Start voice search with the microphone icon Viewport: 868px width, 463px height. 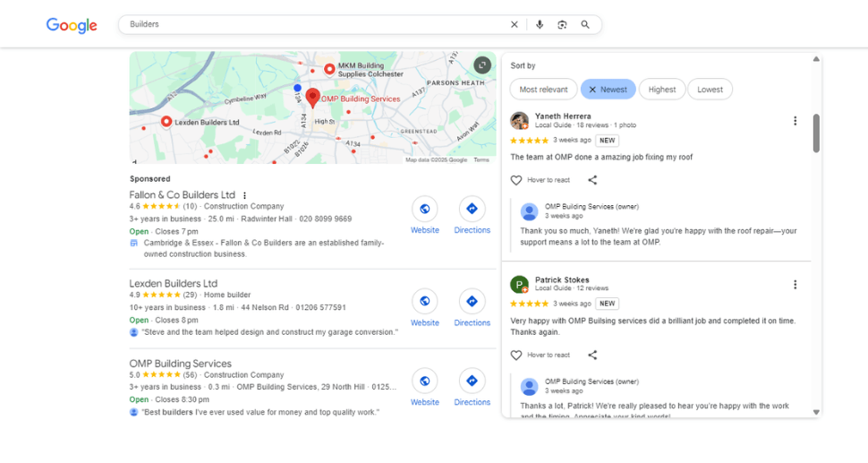[540, 24]
